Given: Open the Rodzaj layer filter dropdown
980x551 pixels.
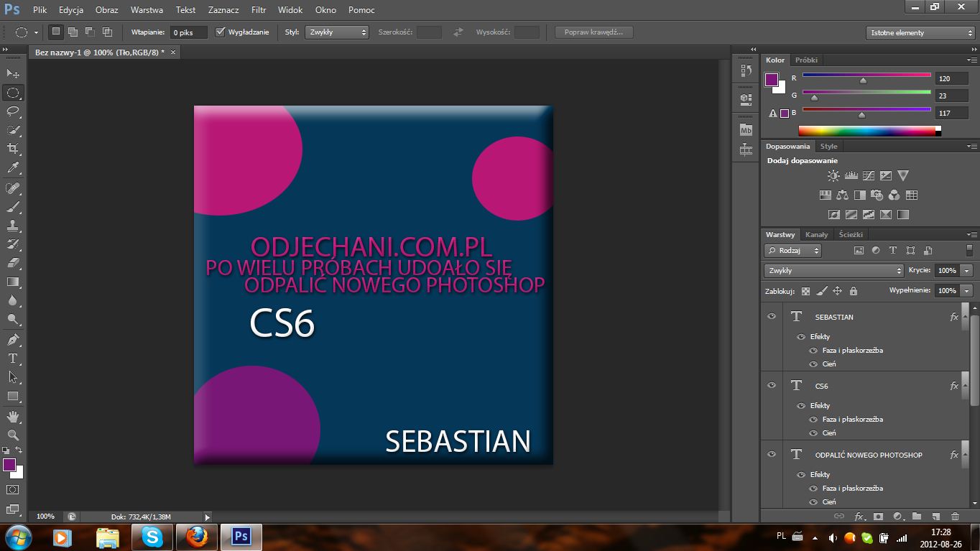Looking at the screenshot, I should coord(792,250).
